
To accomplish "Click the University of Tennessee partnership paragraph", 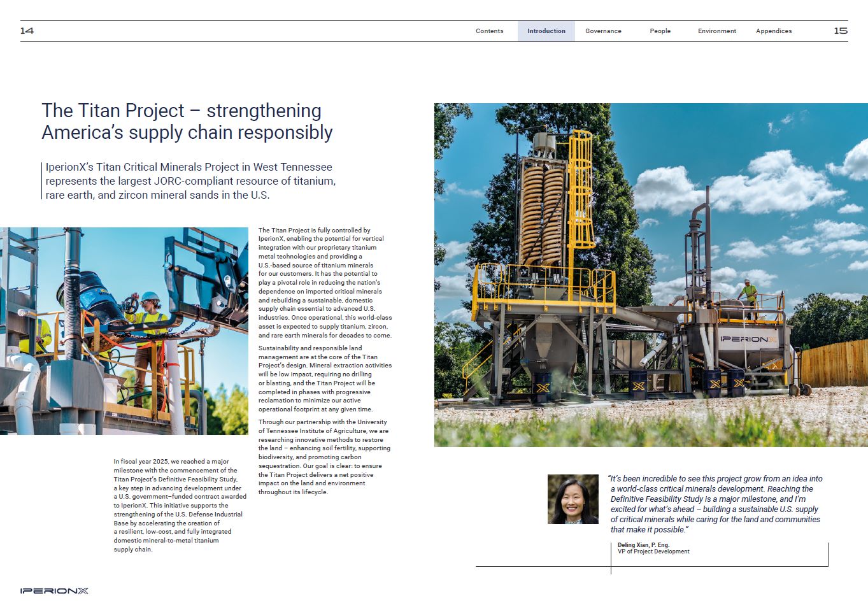I will click(x=324, y=457).
